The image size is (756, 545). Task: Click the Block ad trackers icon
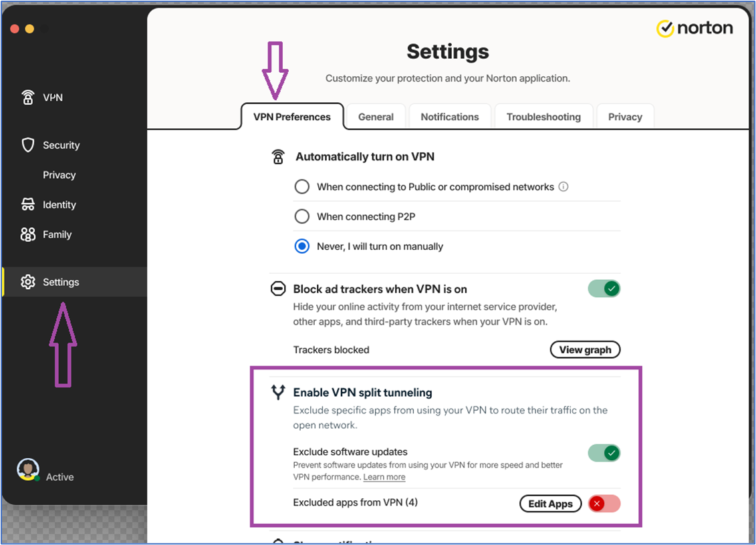pos(277,289)
